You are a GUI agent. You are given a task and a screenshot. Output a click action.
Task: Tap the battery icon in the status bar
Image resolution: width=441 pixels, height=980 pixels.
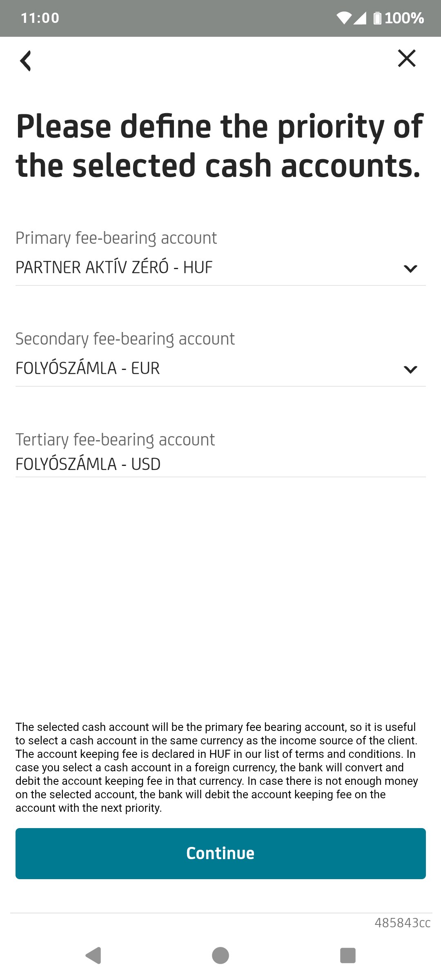click(x=378, y=18)
